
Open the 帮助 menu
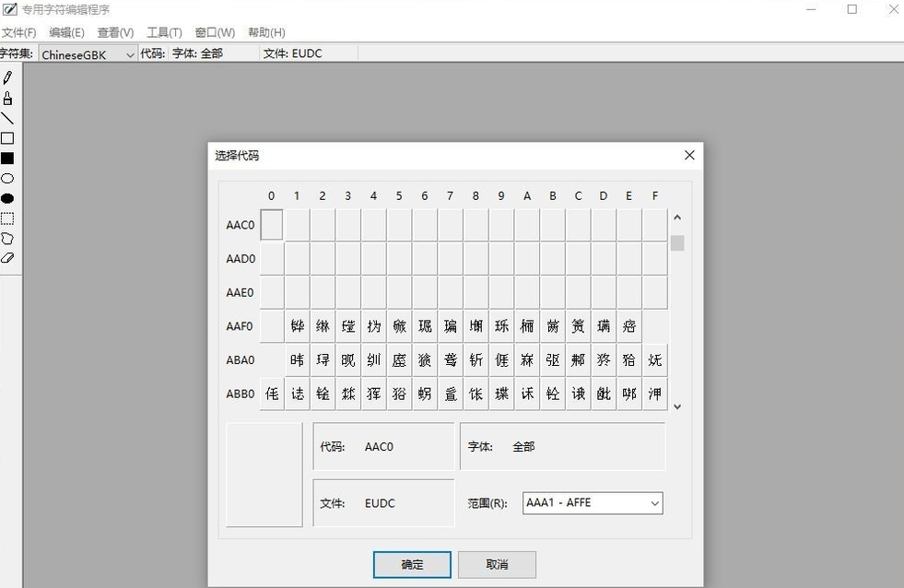click(x=266, y=32)
